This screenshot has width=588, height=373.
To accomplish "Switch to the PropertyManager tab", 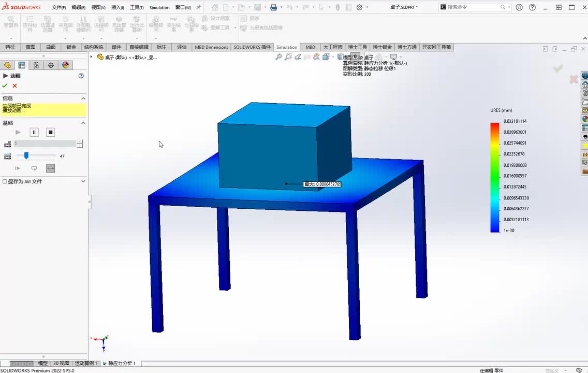I will click(22, 65).
